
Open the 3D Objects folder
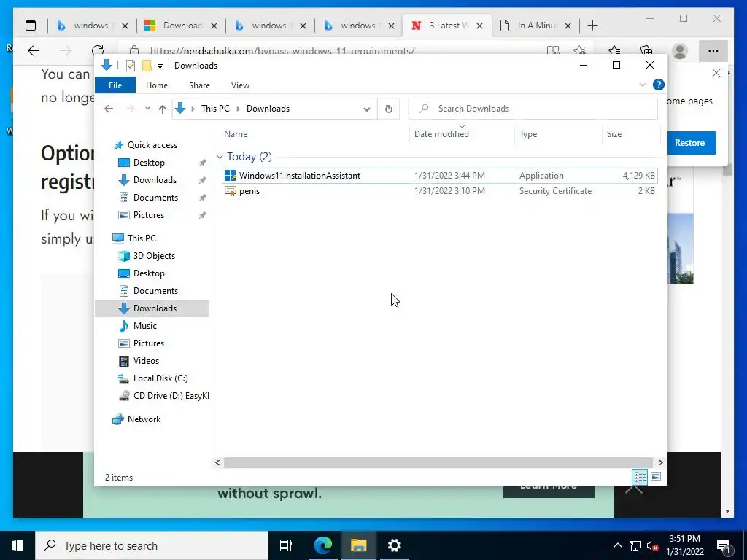(x=154, y=256)
